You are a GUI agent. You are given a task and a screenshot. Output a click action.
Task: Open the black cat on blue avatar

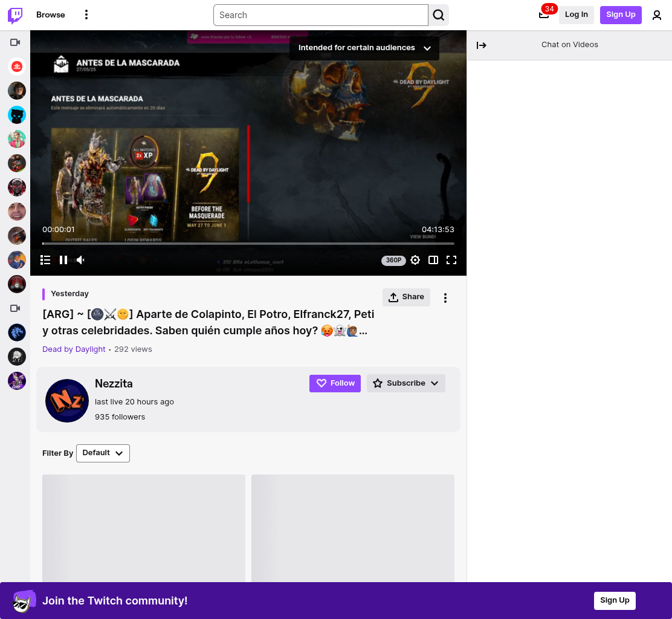(17, 115)
